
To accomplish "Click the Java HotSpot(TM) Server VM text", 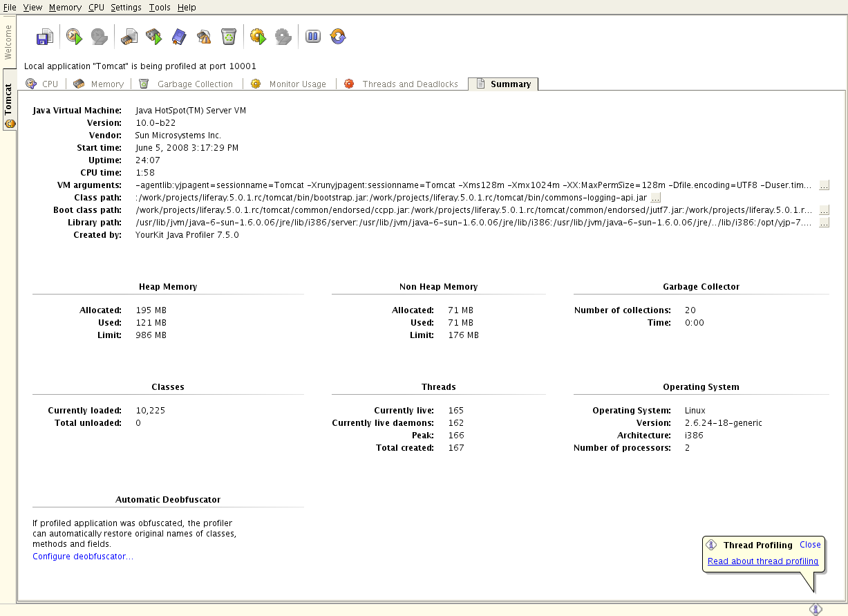I will [191, 111].
